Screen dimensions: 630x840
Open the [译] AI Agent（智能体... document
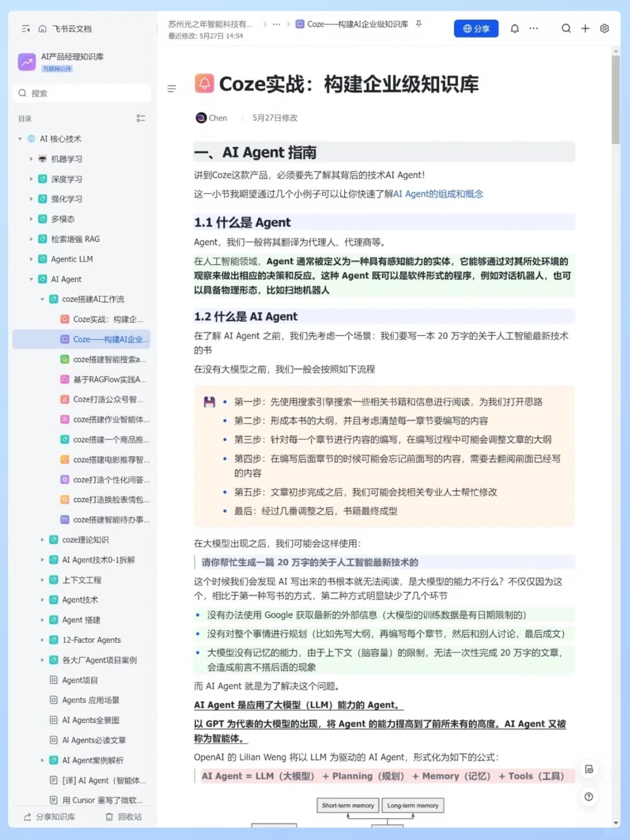pyautogui.click(x=104, y=780)
